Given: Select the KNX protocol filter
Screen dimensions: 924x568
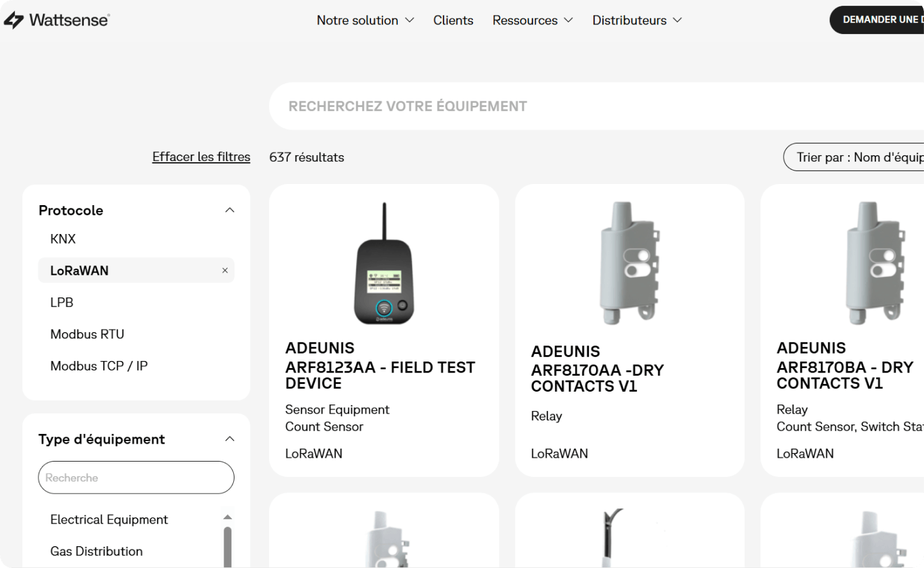Looking at the screenshot, I should tap(63, 239).
